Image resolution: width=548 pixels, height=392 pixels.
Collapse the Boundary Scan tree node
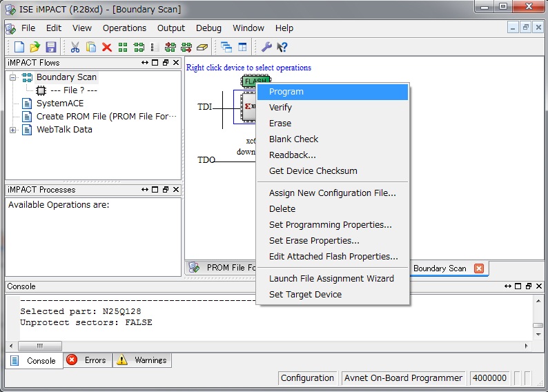13,77
